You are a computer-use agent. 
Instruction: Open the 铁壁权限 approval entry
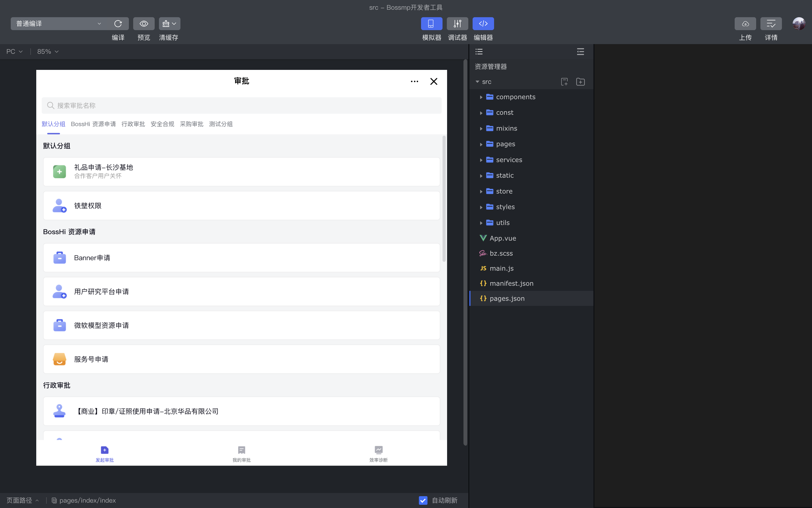(x=241, y=206)
